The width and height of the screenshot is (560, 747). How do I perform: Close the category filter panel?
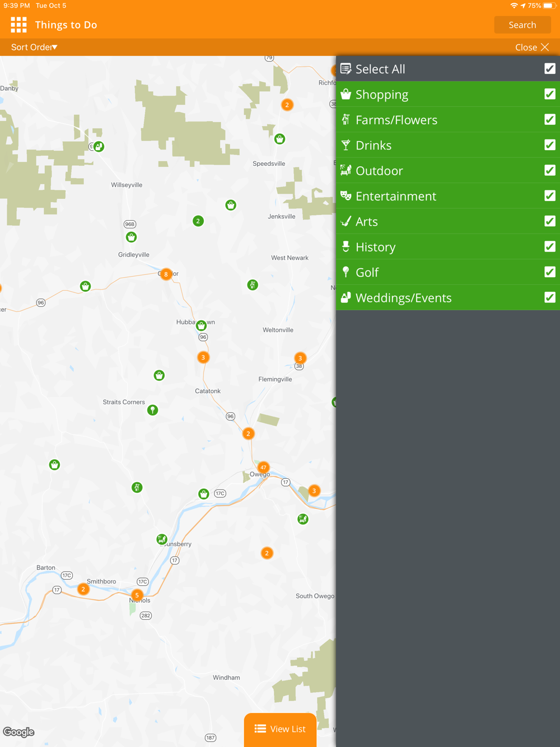pyautogui.click(x=532, y=47)
